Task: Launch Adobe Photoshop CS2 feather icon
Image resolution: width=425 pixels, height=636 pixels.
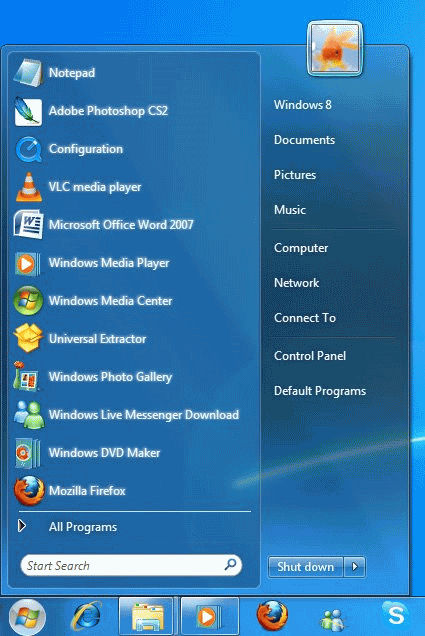Action: tap(28, 111)
